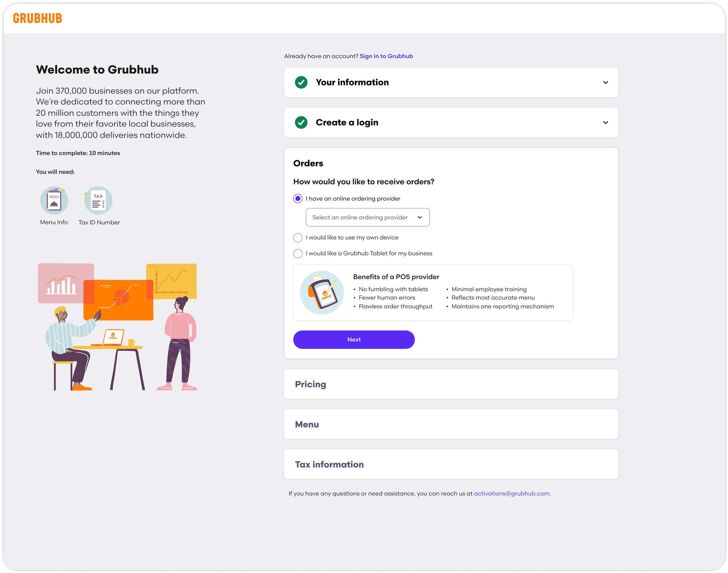Click the Menu Info icon
This screenshot has height=573, width=728.
(x=54, y=201)
